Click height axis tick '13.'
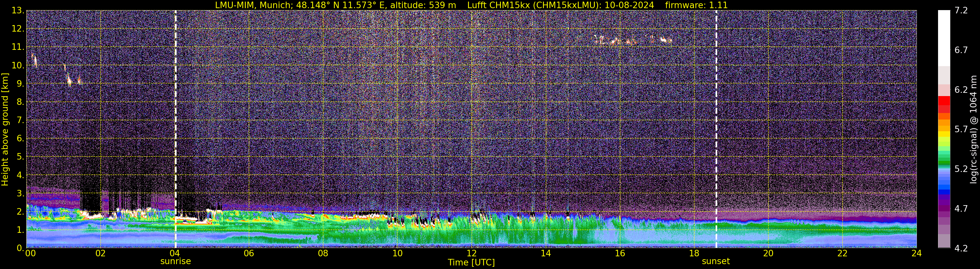Screen dimensions: 980x269 18,10
